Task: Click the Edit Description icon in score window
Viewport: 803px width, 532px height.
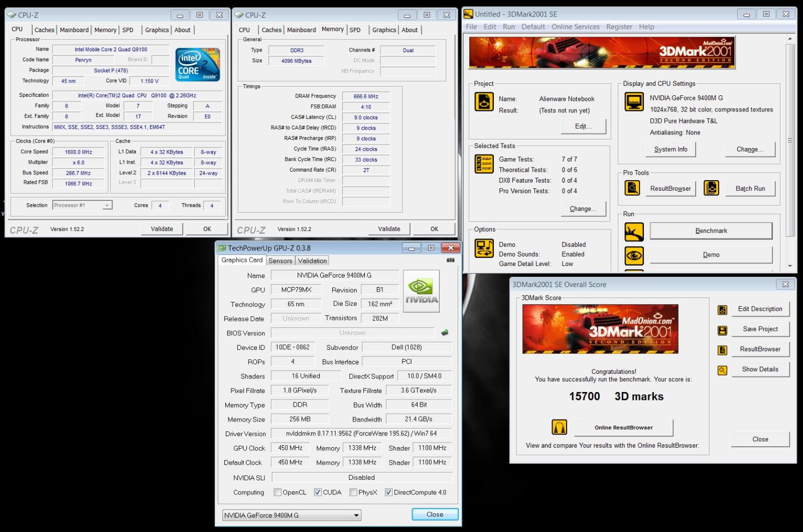Action: 722,310
